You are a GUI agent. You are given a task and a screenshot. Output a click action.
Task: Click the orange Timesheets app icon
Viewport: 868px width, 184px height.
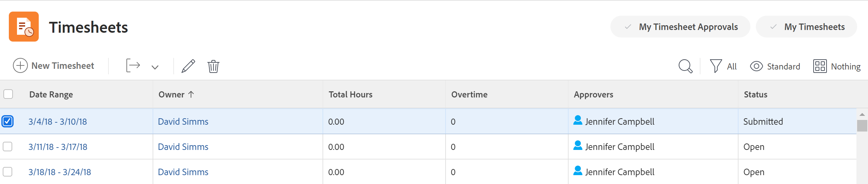24,27
